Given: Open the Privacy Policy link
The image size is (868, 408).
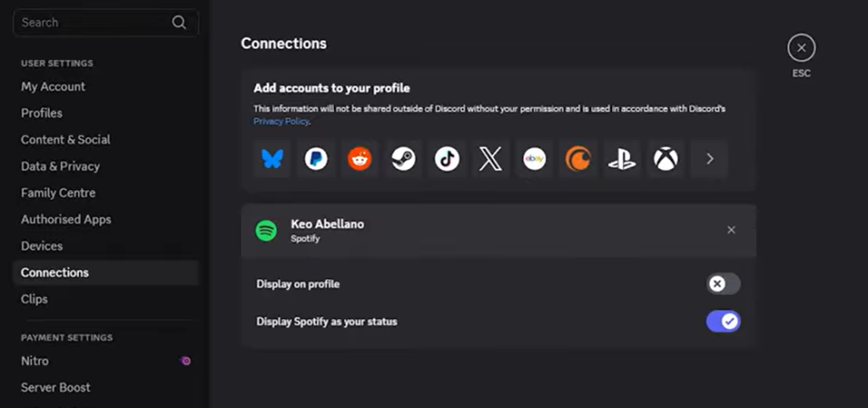Looking at the screenshot, I should point(281,121).
